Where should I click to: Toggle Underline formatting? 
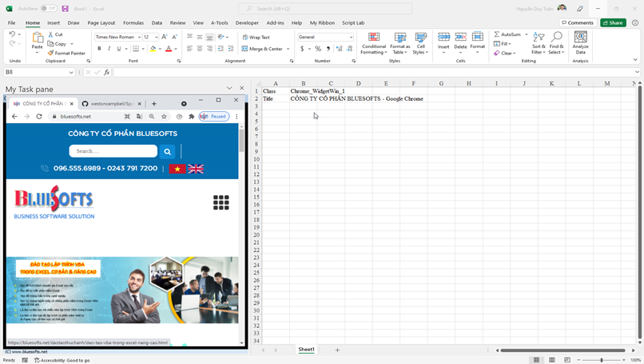click(x=119, y=49)
